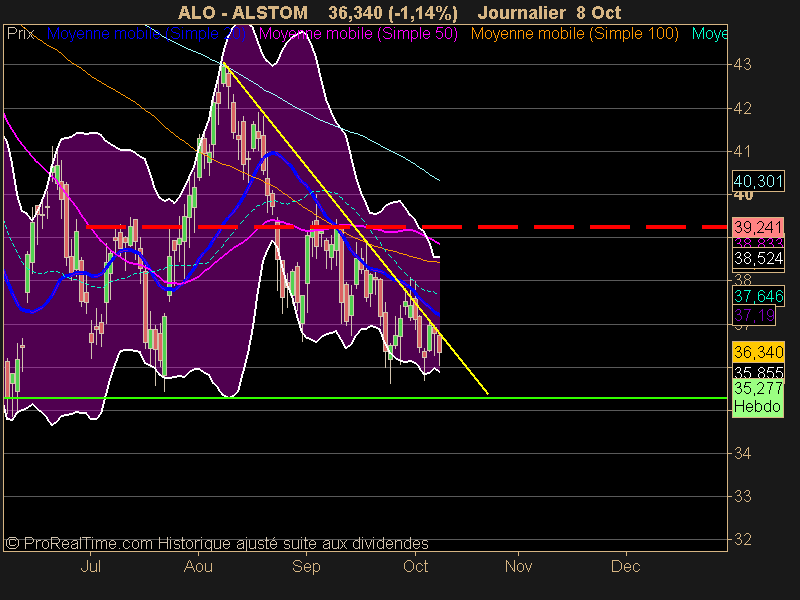The image size is (800, 600).
Task: Click the "Dec" month on the time axis
Action: 626,566
